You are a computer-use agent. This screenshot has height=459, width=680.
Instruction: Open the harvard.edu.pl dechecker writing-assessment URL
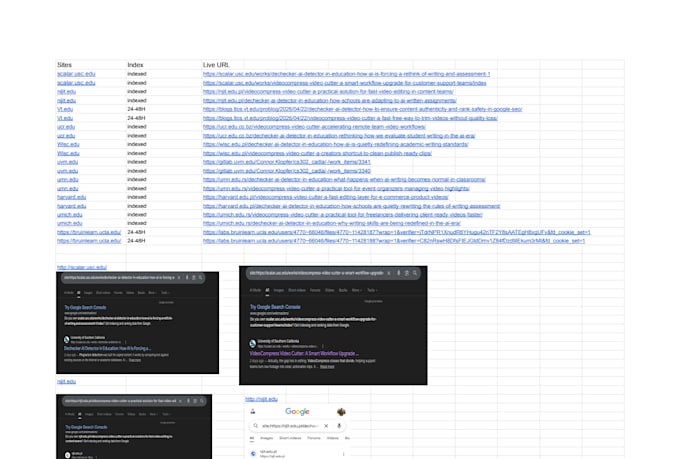351,206
